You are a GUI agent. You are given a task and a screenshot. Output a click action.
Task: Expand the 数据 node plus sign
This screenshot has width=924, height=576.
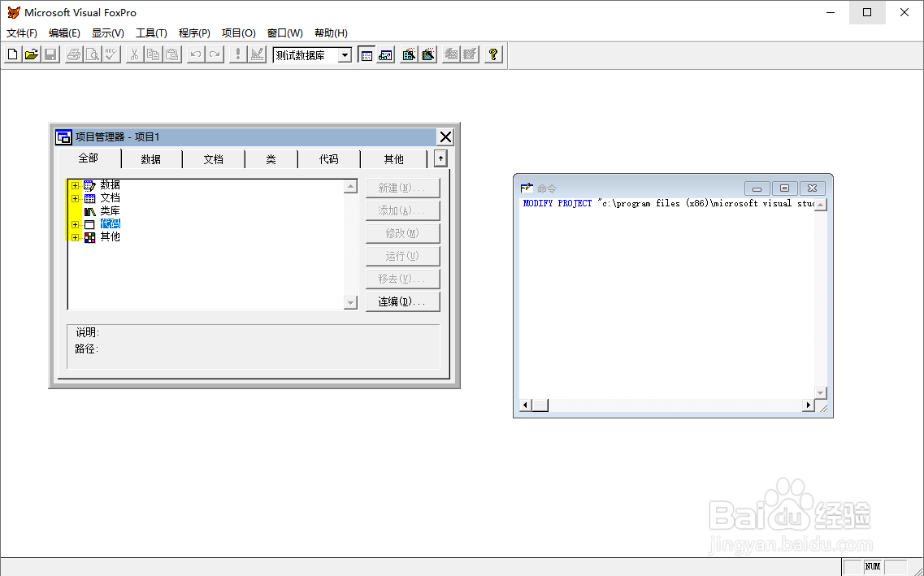click(x=76, y=185)
